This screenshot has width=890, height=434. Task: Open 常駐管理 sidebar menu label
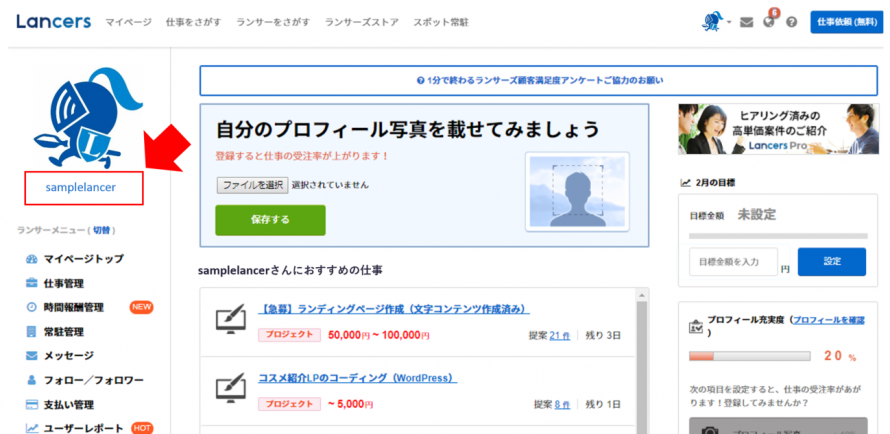64,331
